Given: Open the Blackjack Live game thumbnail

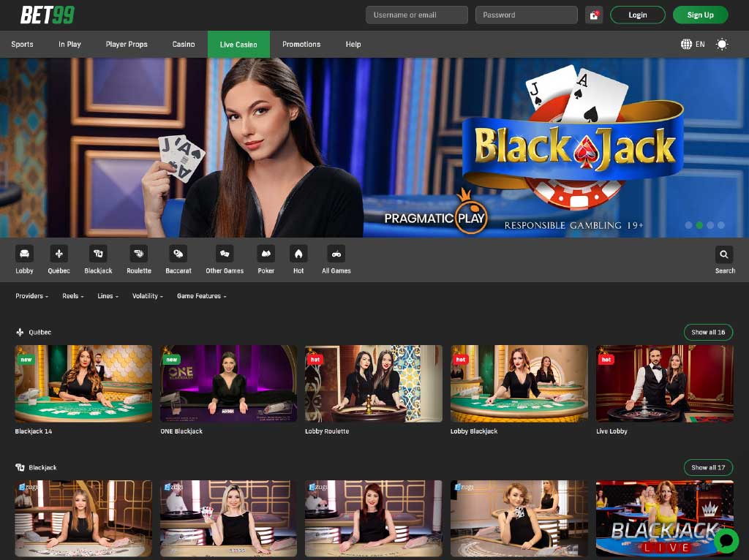Looking at the screenshot, I should [x=664, y=518].
